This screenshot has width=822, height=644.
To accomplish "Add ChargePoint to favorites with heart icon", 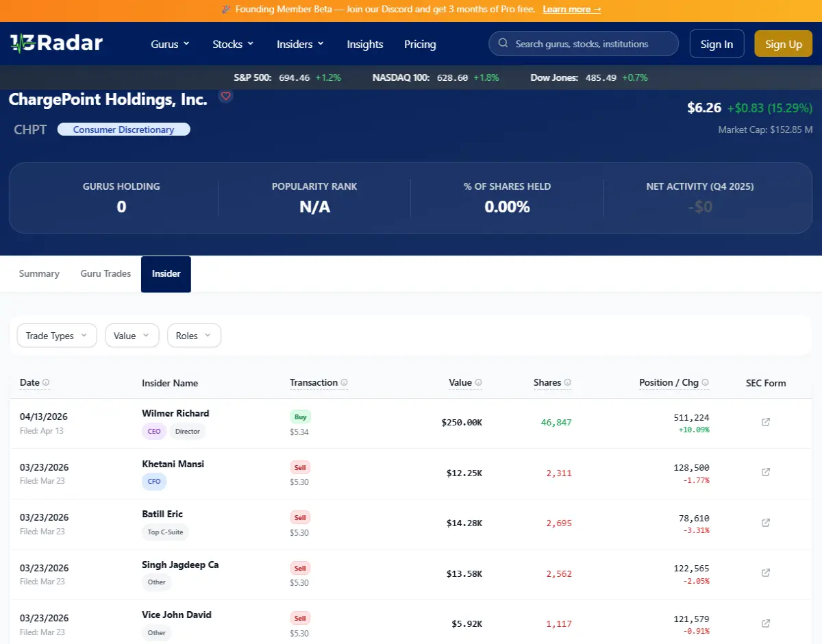I will click(226, 96).
